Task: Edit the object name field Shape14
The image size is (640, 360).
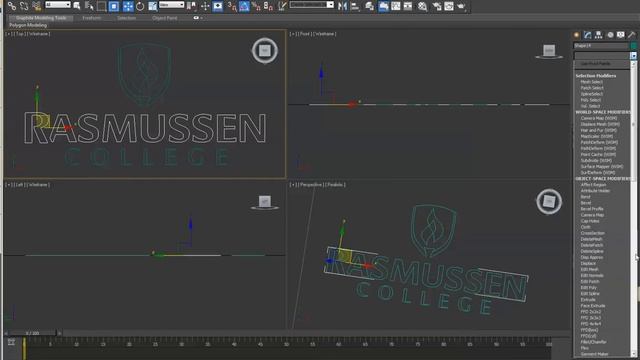Action: (x=601, y=46)
